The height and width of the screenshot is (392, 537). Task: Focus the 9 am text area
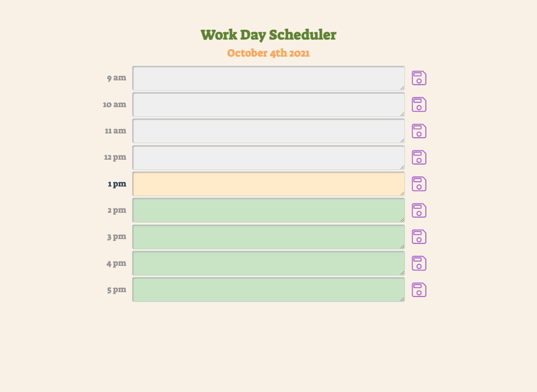[x=268, y=78]
